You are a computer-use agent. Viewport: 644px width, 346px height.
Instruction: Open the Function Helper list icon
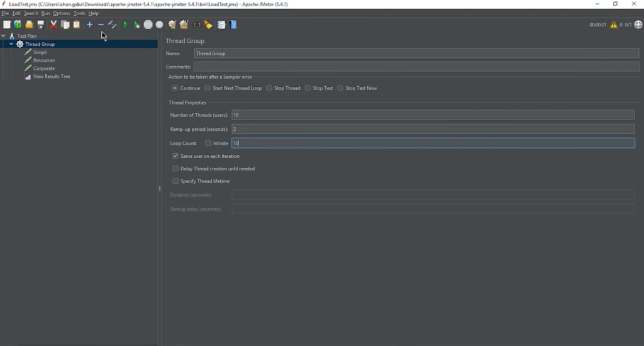(x=221, y=25)
